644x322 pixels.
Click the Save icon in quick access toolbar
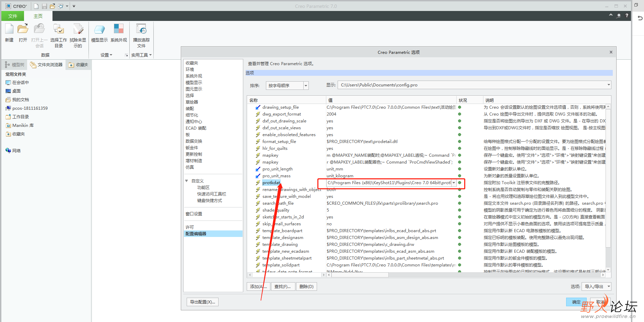pos(44,6)
